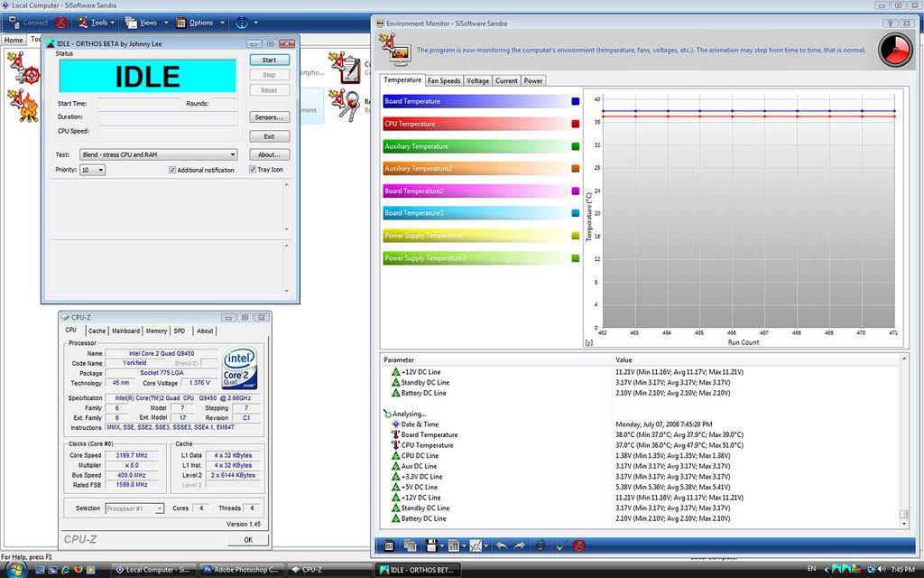This screenshot has height=578, width=924.
Task: Click the red disconnect icon in Sandra toolbar
Action: (61, 23)
